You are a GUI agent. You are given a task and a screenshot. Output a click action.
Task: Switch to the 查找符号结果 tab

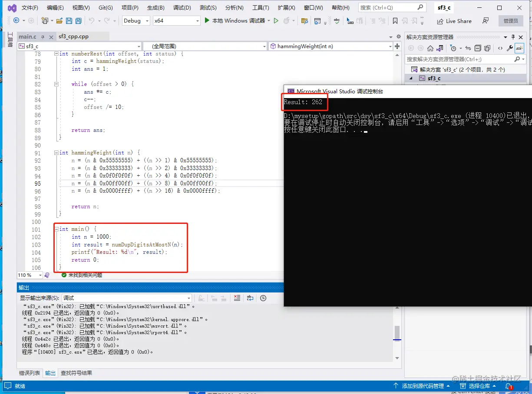pos(76,373)
